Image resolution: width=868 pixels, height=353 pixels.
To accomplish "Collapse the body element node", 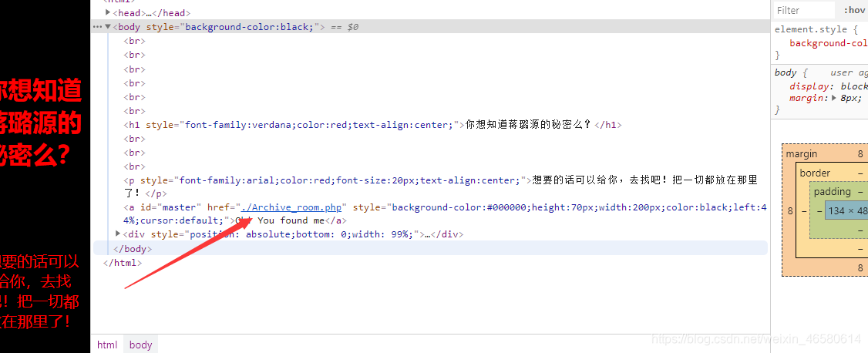I will point(108,26).
